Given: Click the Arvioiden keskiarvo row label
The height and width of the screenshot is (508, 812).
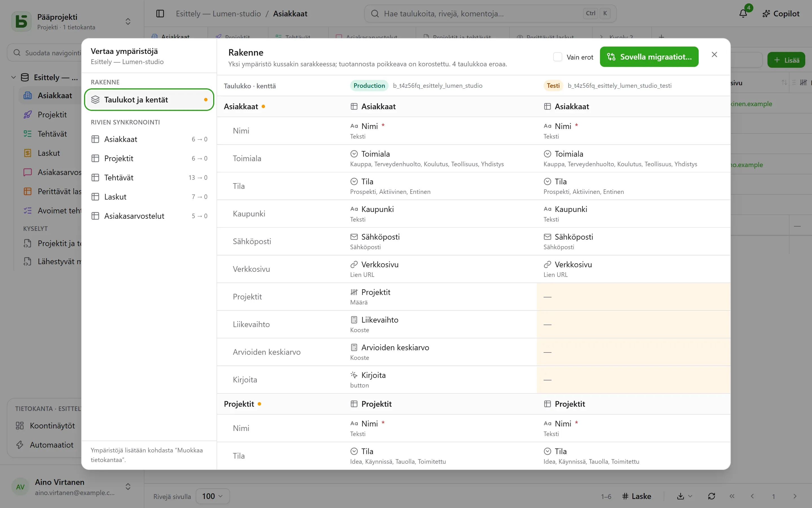Looking at the screenshot, I should (x=266, y=352).
